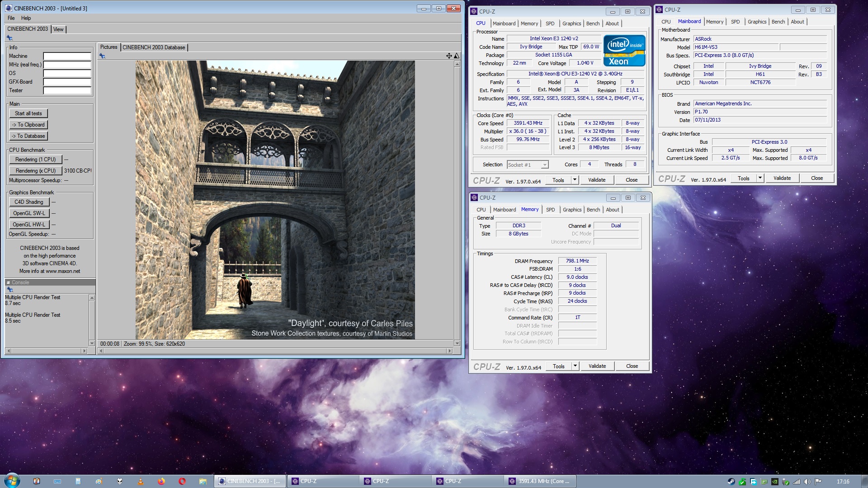The image size is (868, 488).
Task: Click the Console scrollbar up arrow
Action: (x=92, y=298)
